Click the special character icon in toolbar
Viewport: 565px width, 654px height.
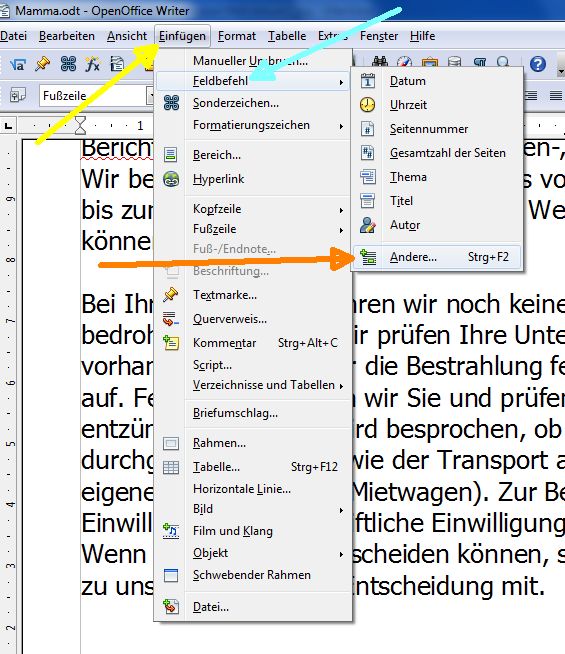click(x=68, y=64)
